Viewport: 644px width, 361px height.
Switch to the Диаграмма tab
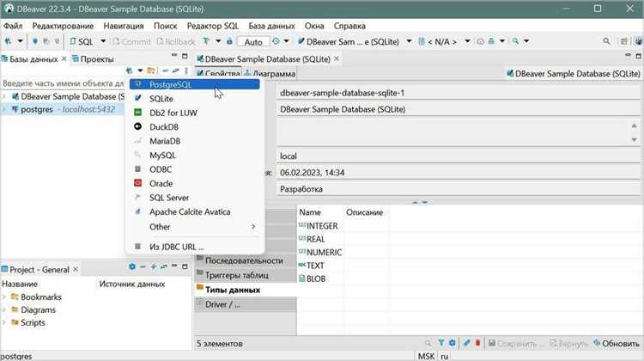coord(270,74)
